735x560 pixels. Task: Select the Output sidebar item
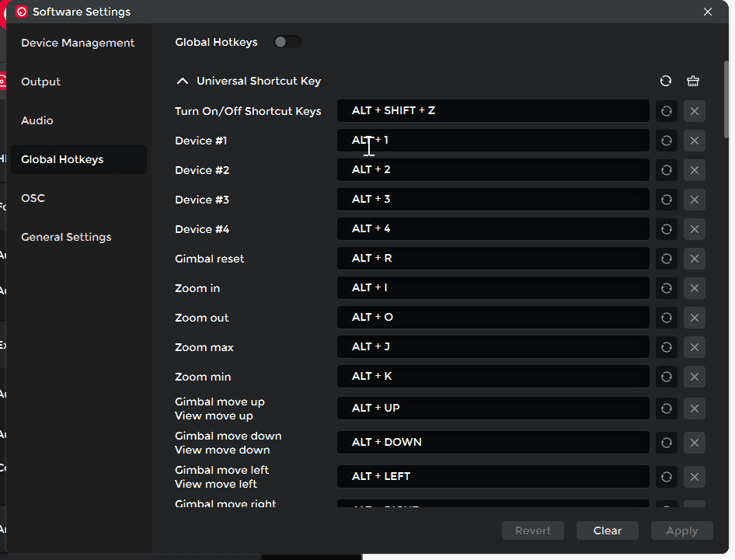click(40, 82)
